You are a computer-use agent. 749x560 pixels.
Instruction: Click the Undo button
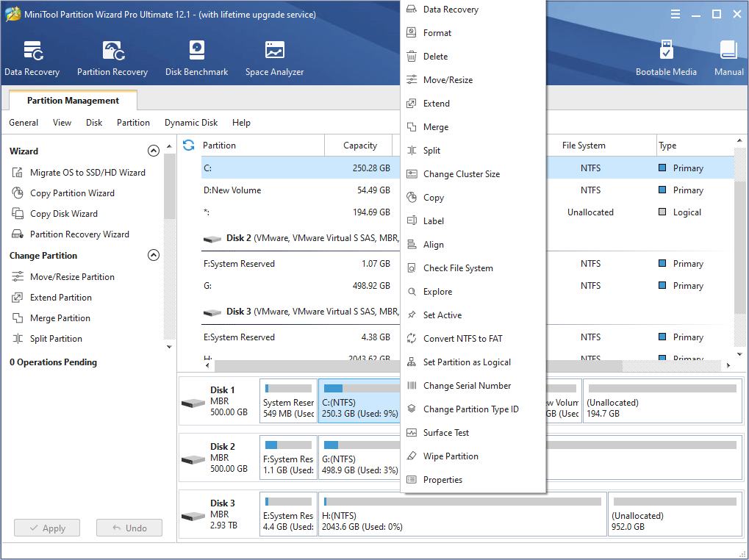pyautogui.click(x=129, y=528)
